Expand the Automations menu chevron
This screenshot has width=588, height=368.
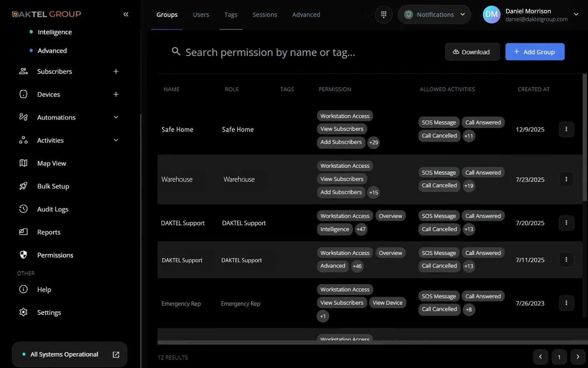pyautogui.click(x=116, y=117)
